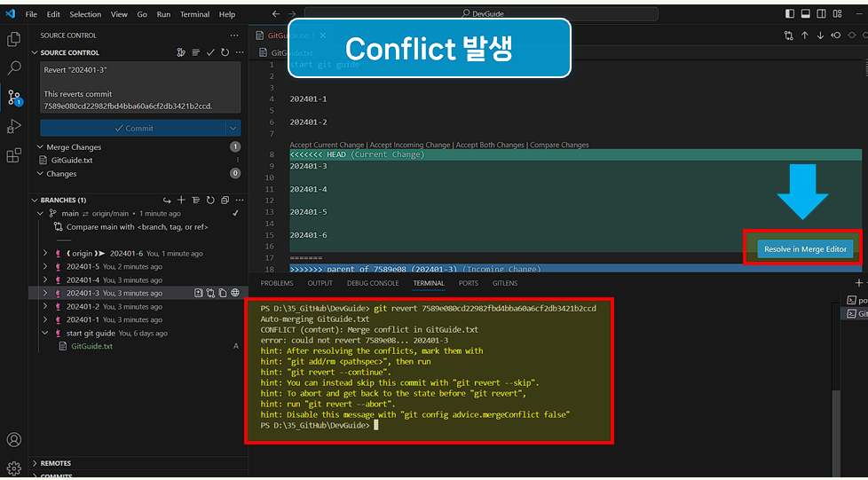The image size is (868, 480).
Task: Open the Accounts menu icon
Action: click(14, 439)
